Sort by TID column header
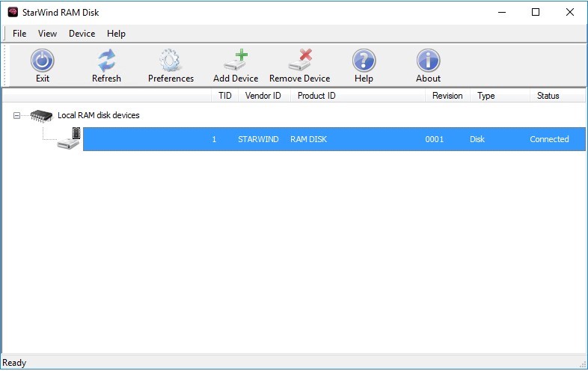Screen dimensions: 588x371 (225, 96)
